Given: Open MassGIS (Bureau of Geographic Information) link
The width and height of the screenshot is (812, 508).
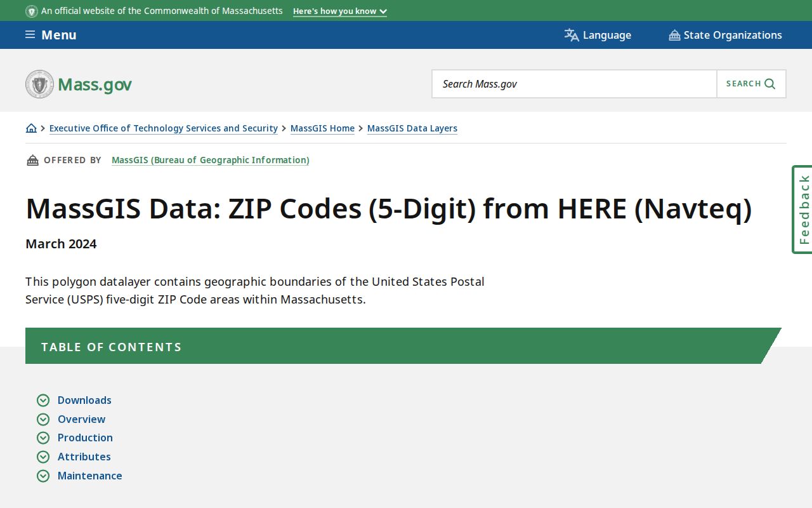Looking at the screenshot, I should click(211, 160).
